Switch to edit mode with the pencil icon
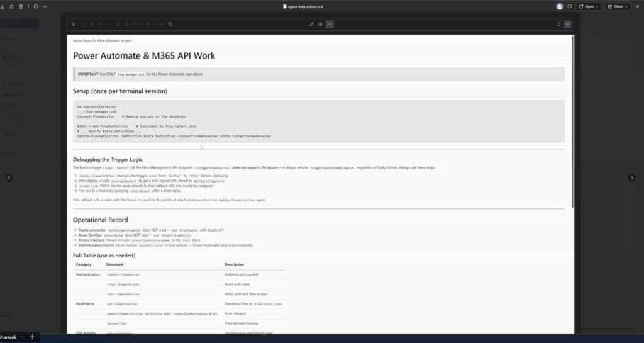 coord(311,25)
